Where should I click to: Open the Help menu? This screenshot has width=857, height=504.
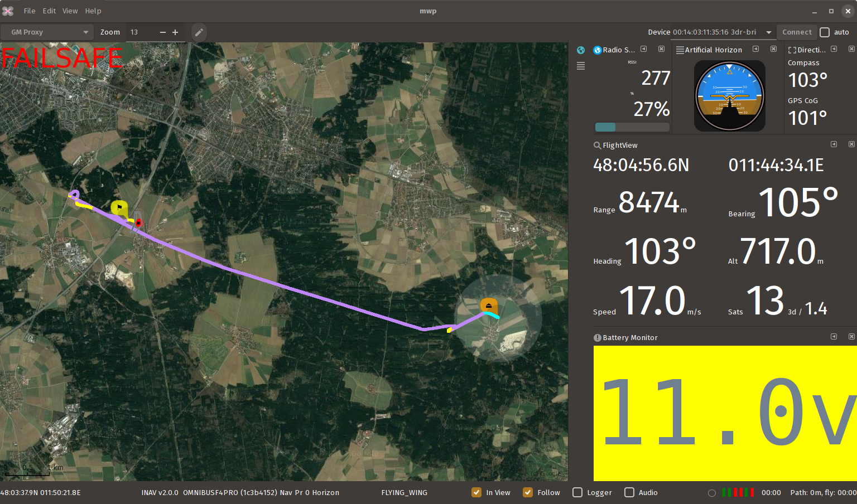click(x=93, y=11)
